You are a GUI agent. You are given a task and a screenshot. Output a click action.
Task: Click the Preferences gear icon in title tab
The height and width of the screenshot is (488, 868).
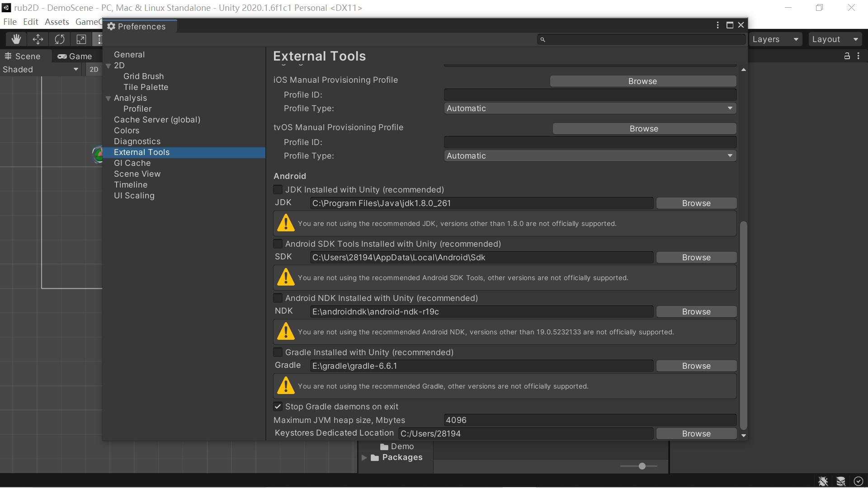pos(111,26)
